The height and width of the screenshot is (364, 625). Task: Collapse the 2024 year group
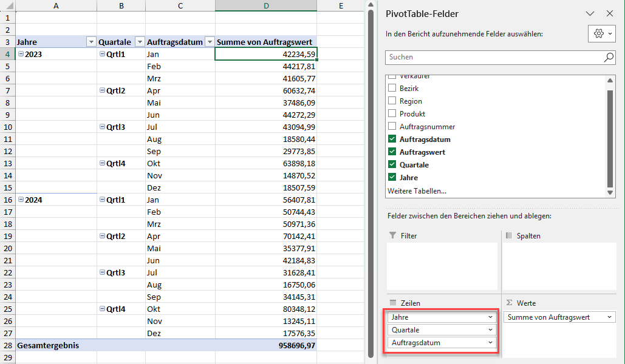[21, 200]
